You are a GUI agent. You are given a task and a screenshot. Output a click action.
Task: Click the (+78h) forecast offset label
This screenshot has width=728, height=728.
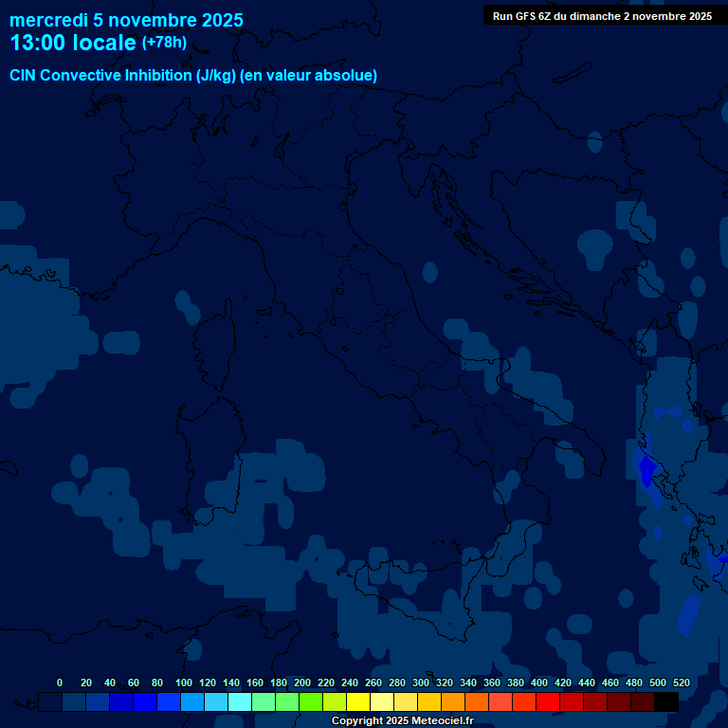(x=164, y=43)
